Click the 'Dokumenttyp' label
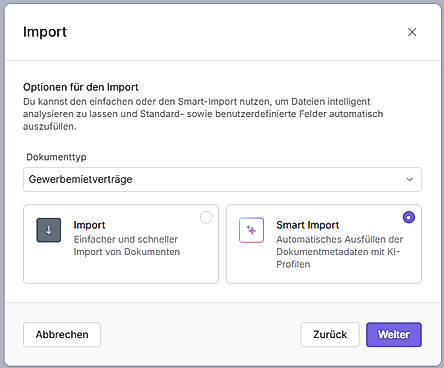 56,157
